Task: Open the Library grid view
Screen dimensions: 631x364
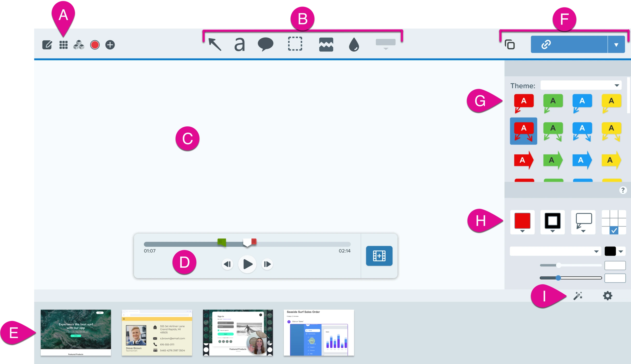Action: (x=63, y=45)
